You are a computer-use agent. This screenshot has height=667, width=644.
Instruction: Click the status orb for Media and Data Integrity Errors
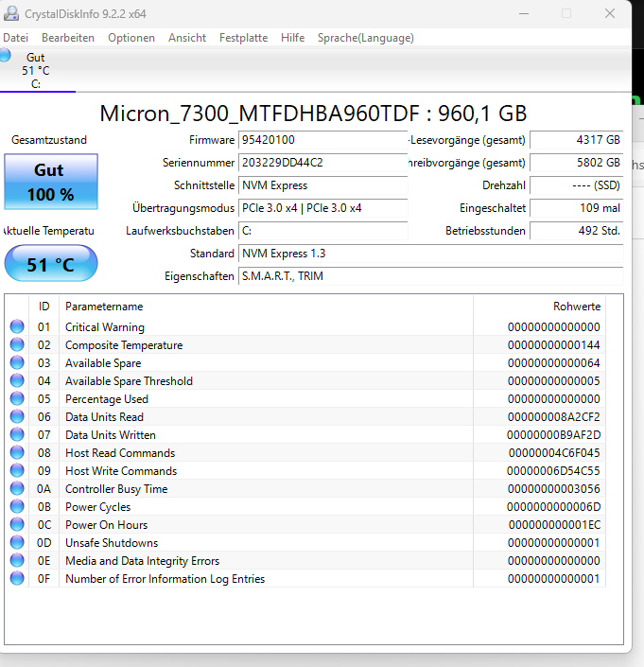tap(17, 560)
